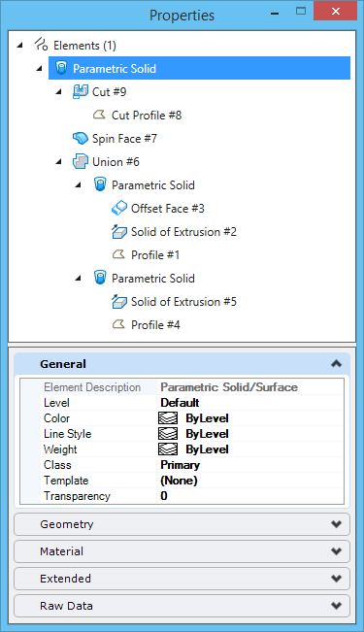Click the General section header

click(x=182, y=363)
